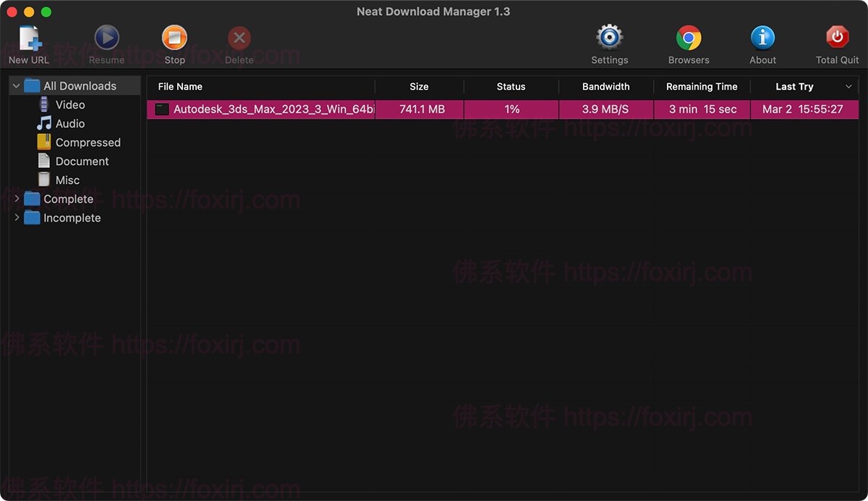The image size is (868, 501).
Task: Open the Browsers integration panel
Action: point(688,37)
